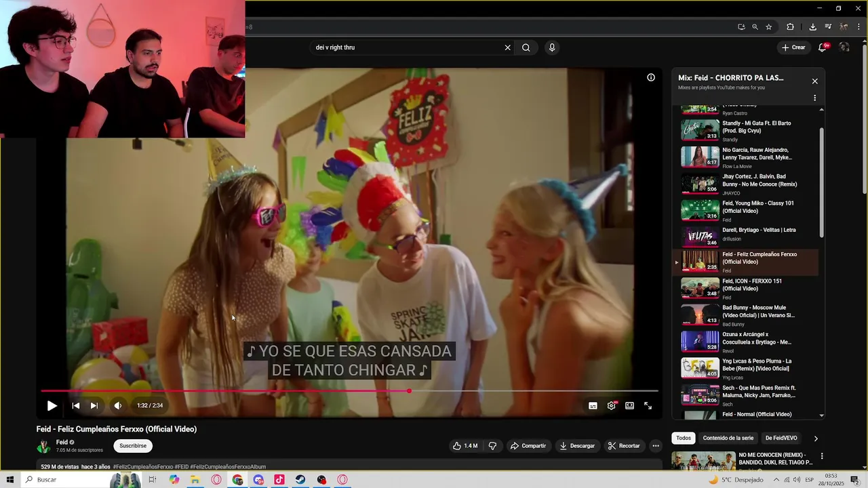
Task: Open the Mix playlist options menu
Action: [814, 98]
